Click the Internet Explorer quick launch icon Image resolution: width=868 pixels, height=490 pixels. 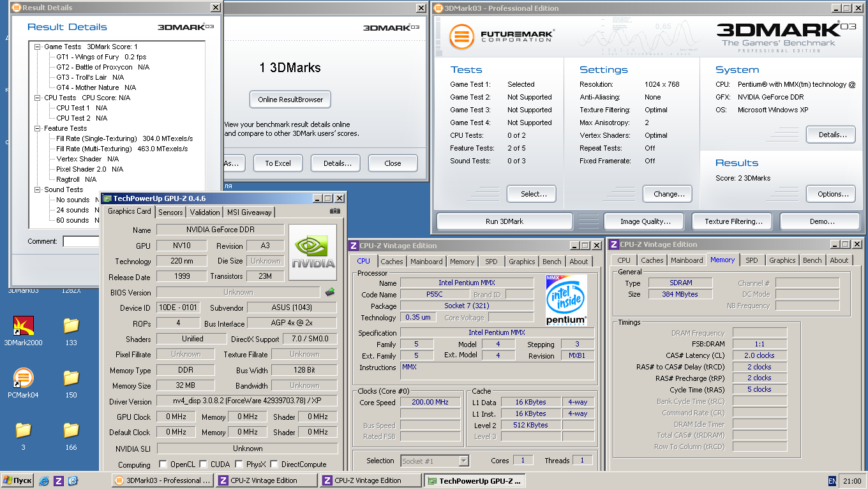coord(44,480)
